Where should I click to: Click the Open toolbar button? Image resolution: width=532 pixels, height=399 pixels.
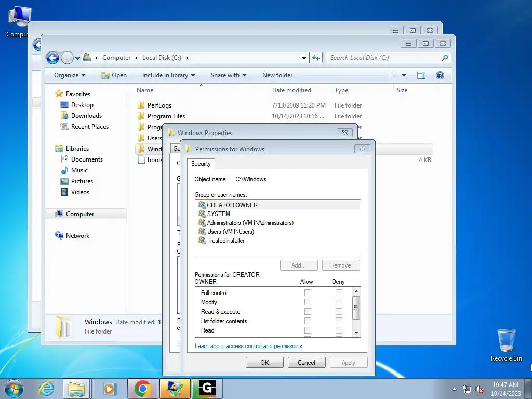pos(114,75)
